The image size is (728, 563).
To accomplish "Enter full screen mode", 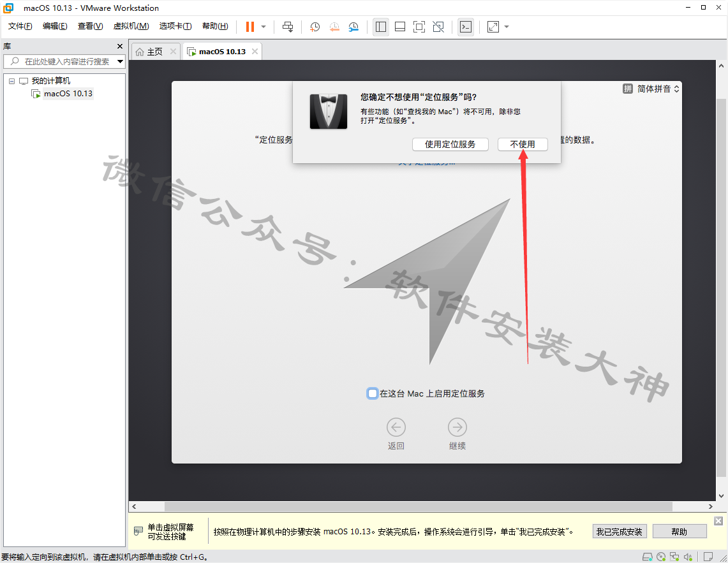I will (419, 27).
